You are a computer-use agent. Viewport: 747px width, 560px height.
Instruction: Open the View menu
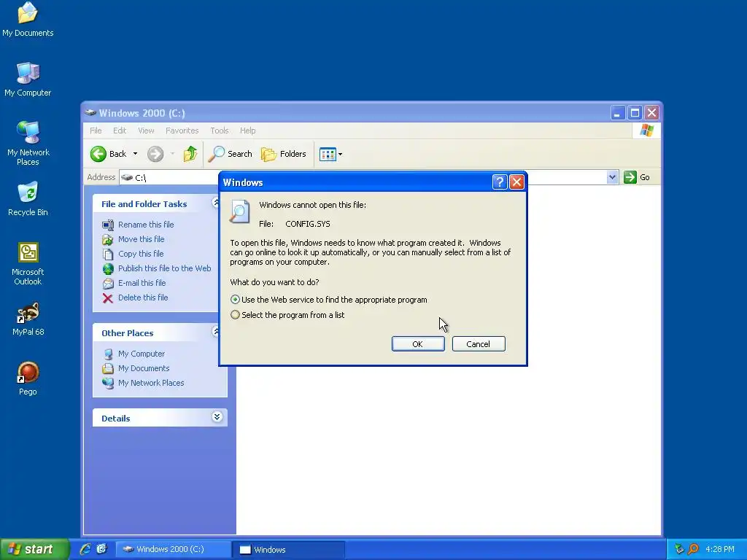146,131
